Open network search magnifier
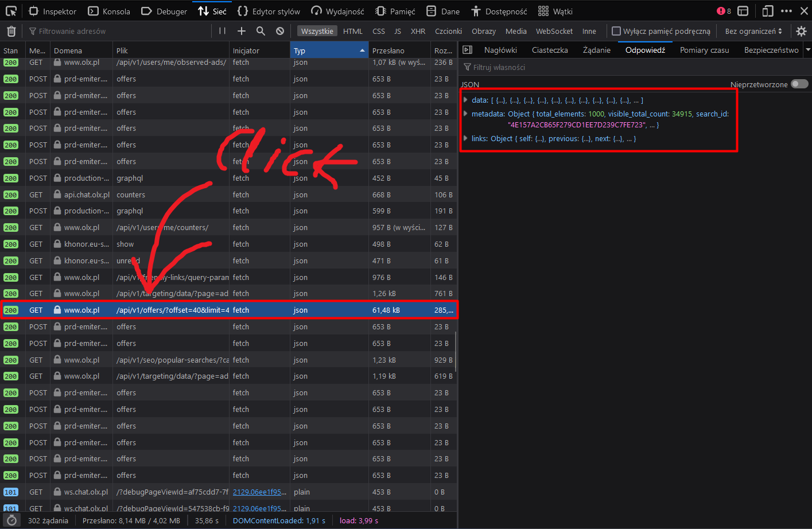812x529 pixels. pyautogui.click(x=261, y=31)
